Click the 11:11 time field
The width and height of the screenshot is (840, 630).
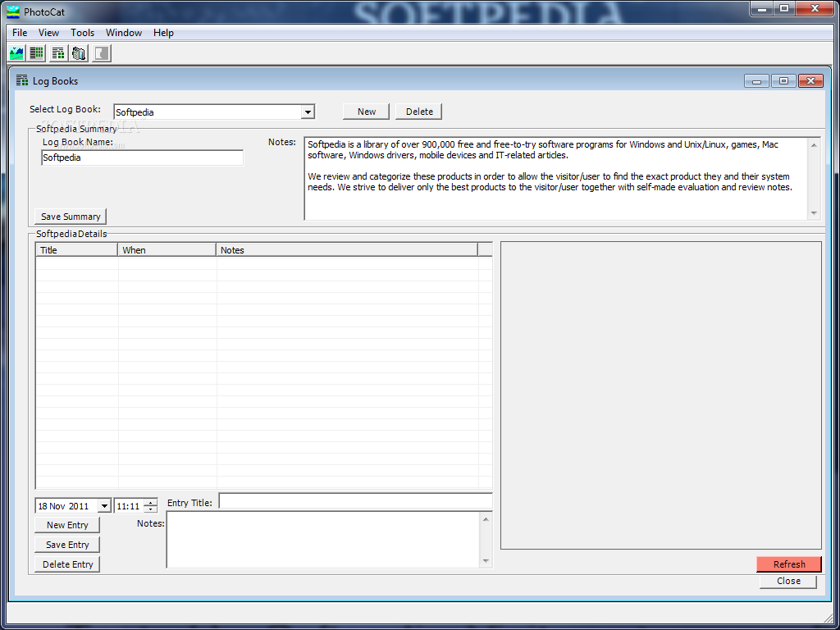point(129,505)
